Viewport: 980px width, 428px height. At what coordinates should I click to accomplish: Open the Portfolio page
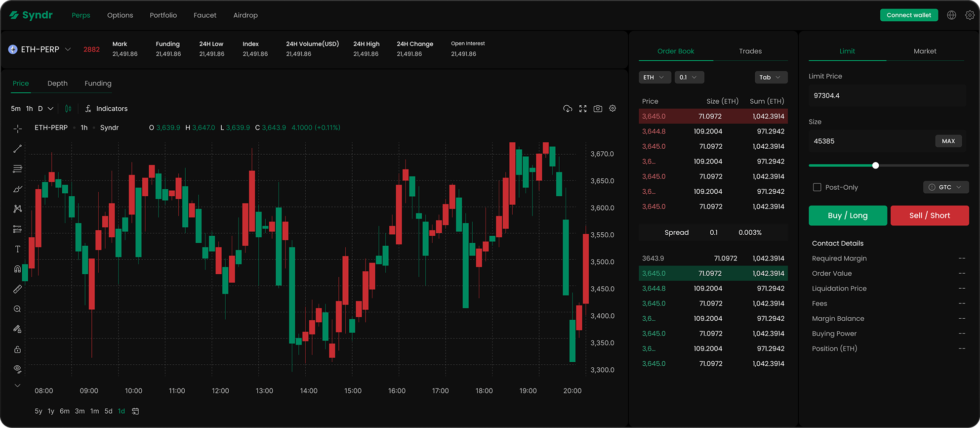(163, 15)
